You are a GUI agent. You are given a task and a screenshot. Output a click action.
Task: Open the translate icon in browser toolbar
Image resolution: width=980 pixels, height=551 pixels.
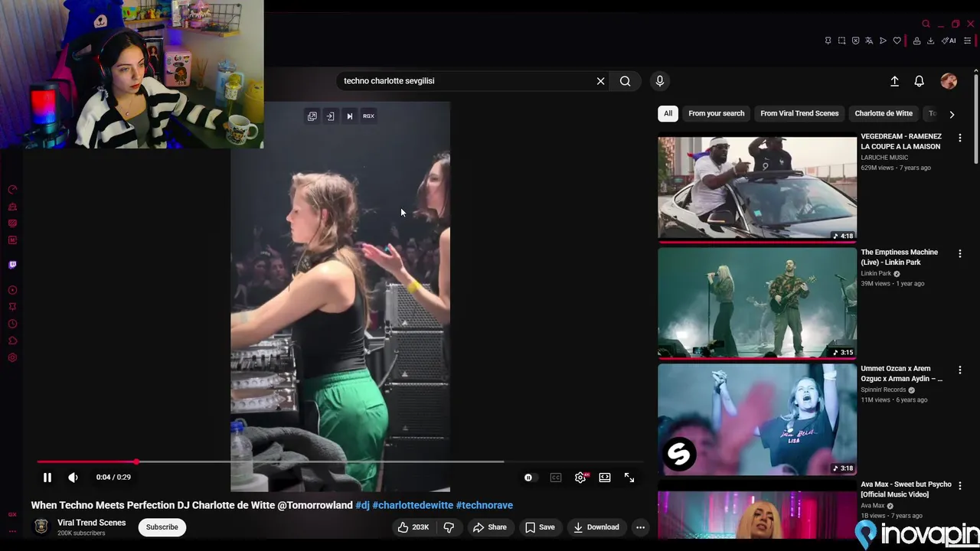pos(869,41)
